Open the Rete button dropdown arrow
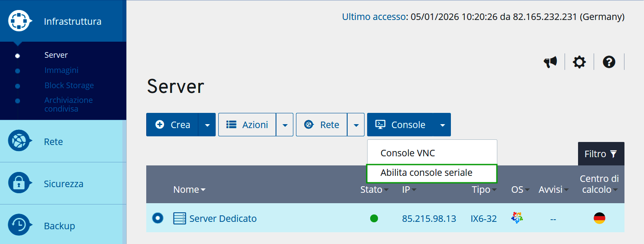Image resolution: width=644 pixels, height=244 pixels. click(356, 125)
